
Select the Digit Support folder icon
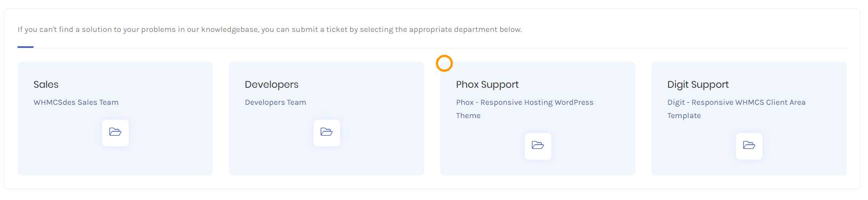click(749, 146)
